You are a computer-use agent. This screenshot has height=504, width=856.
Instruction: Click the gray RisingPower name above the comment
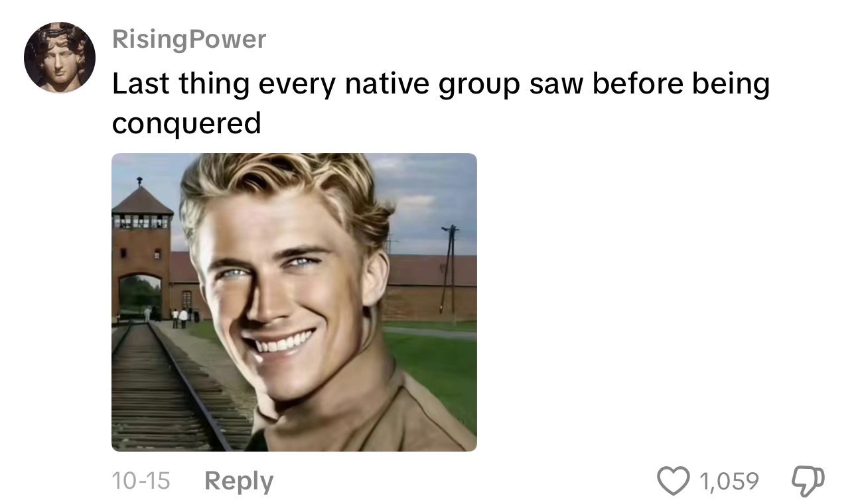pyautogui.click(x=189, y=39)
